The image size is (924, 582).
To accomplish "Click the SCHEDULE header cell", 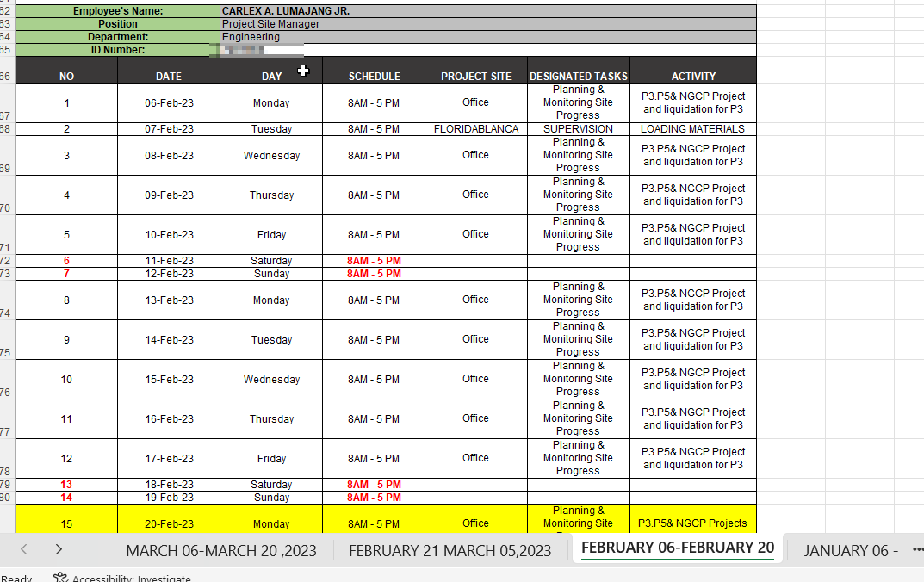I will click(x=374, y=70).
